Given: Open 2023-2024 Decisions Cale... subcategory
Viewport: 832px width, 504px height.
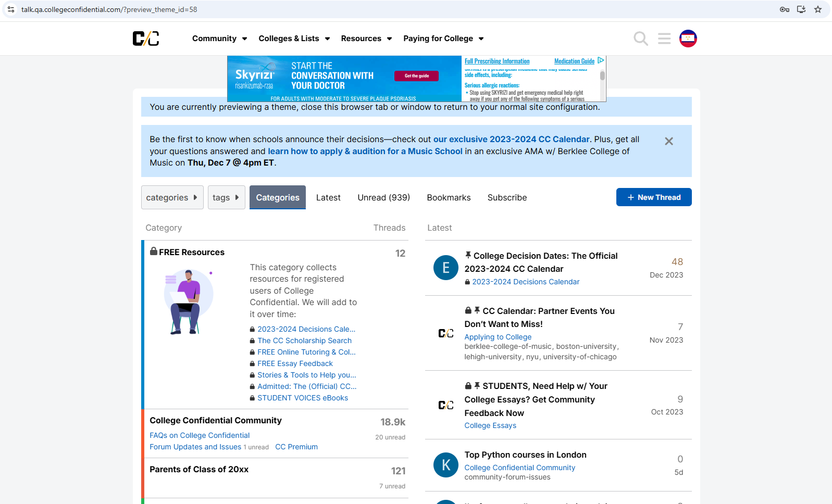Looking at the screenshot, I should (x=306, y=329).
